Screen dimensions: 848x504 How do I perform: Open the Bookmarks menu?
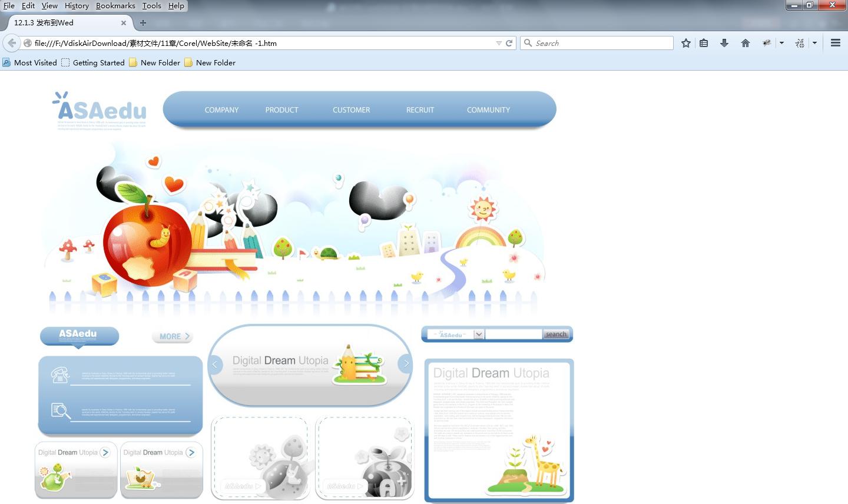click(x=115, y=5)
